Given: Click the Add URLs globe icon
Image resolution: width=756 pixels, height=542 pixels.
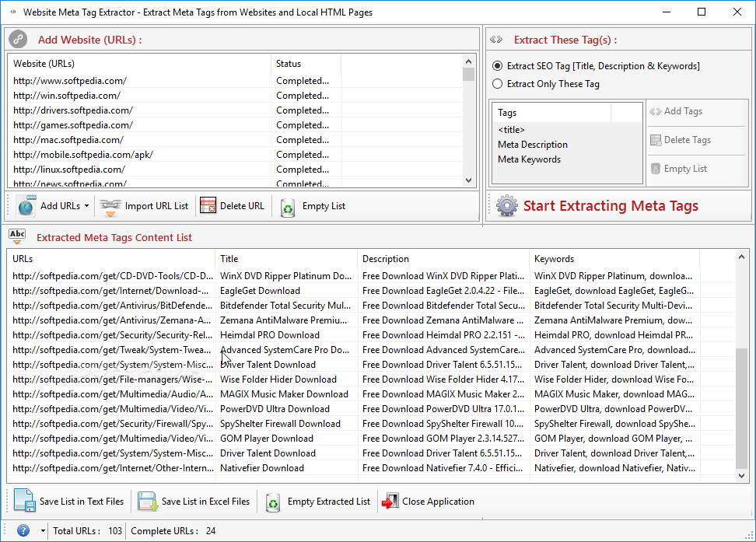Looking at the screenshot, I should click(x=26, y=206).
